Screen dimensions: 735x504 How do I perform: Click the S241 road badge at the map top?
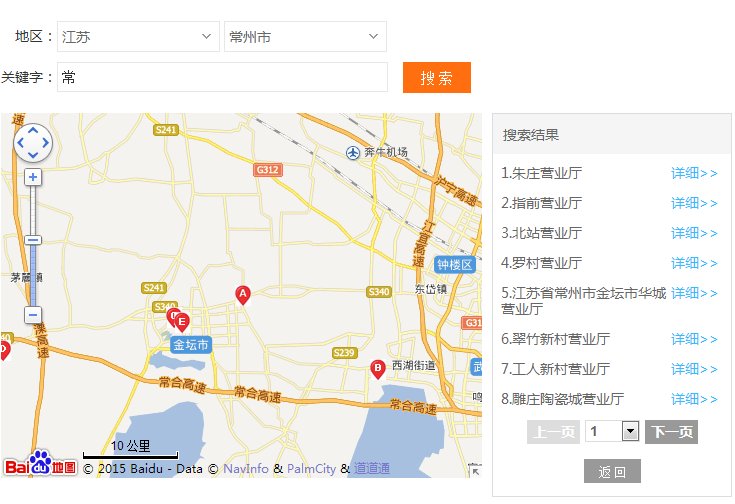[166, 130]
